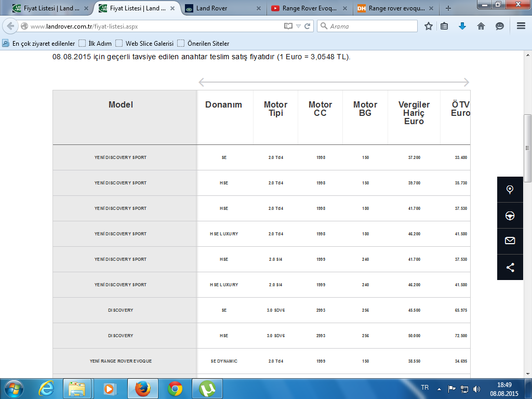Close the Land Rover tab
The height and width of the screenshot is (399, 532).
[259, 8]
